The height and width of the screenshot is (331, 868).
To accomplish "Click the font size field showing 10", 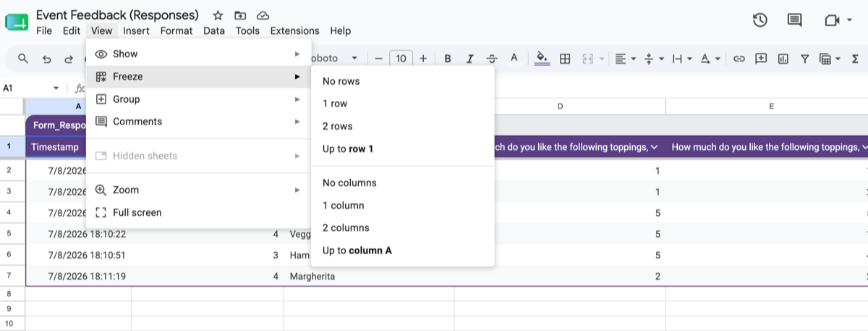I will click(x=401, y=59).
